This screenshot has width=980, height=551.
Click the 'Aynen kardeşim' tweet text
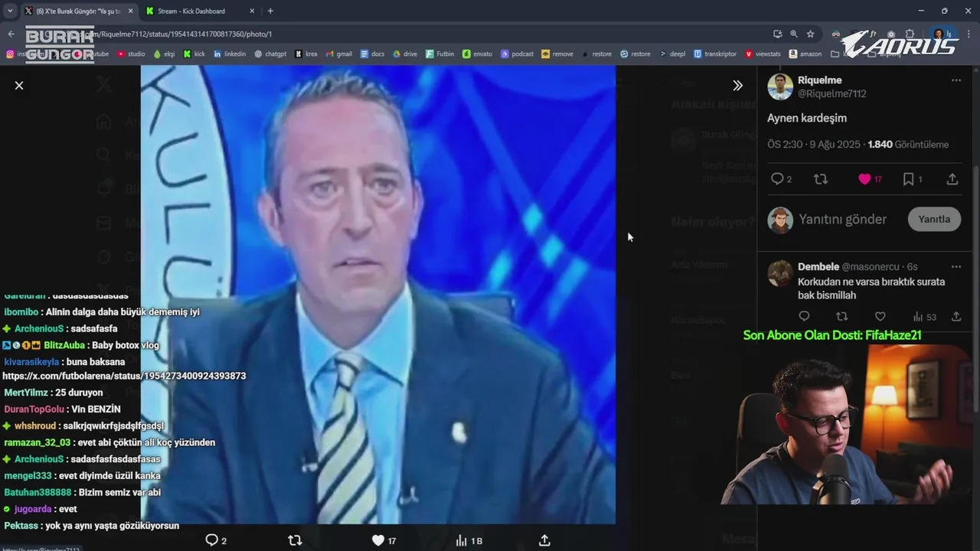(807, 118)
